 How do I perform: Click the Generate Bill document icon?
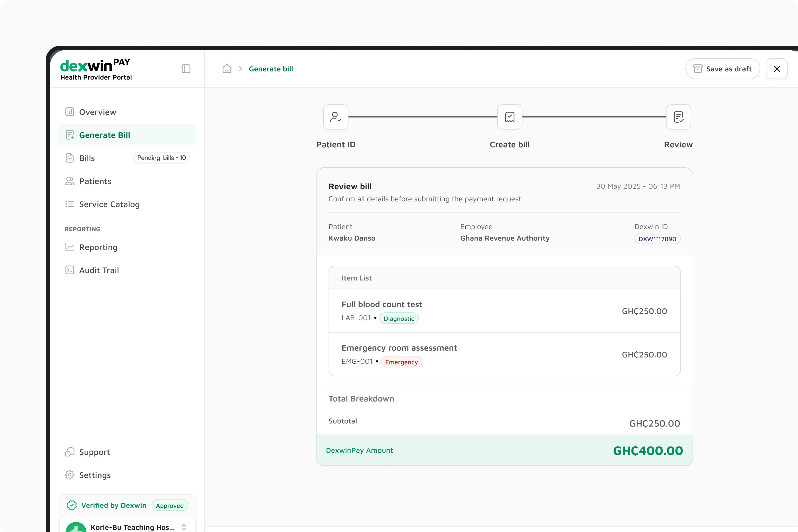[x=70, y=135]
